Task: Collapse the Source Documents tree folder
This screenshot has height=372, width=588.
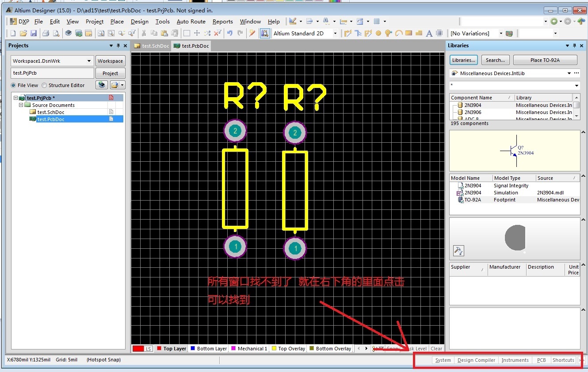Action: tap(21, 105)
